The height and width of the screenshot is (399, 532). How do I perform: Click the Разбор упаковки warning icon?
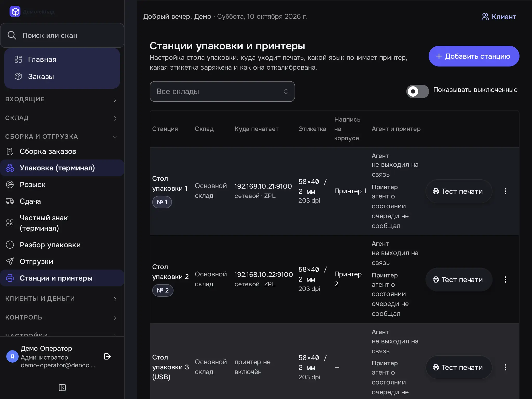[10, 245]
